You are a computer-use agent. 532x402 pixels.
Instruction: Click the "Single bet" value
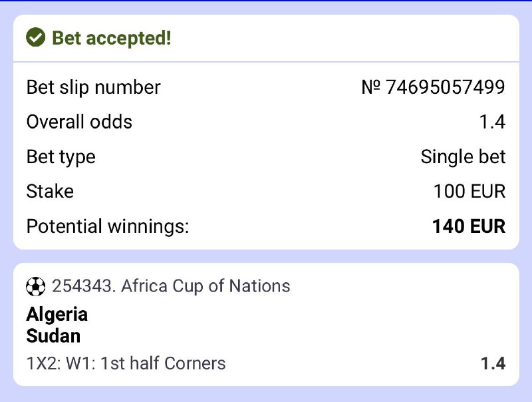(x=463, y=157)
